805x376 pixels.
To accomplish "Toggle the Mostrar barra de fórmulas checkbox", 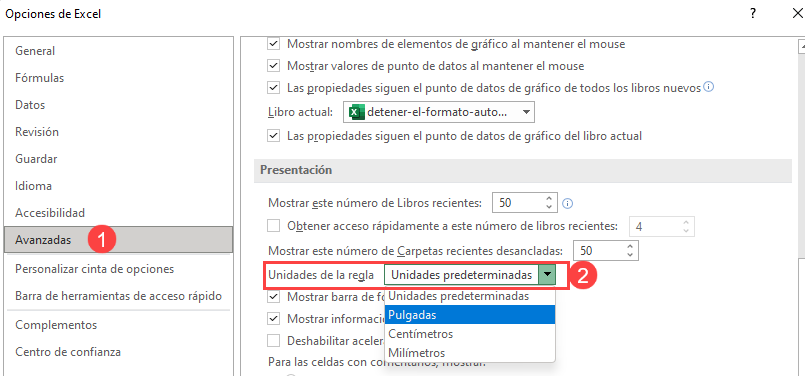I will (x=274, y=296).
